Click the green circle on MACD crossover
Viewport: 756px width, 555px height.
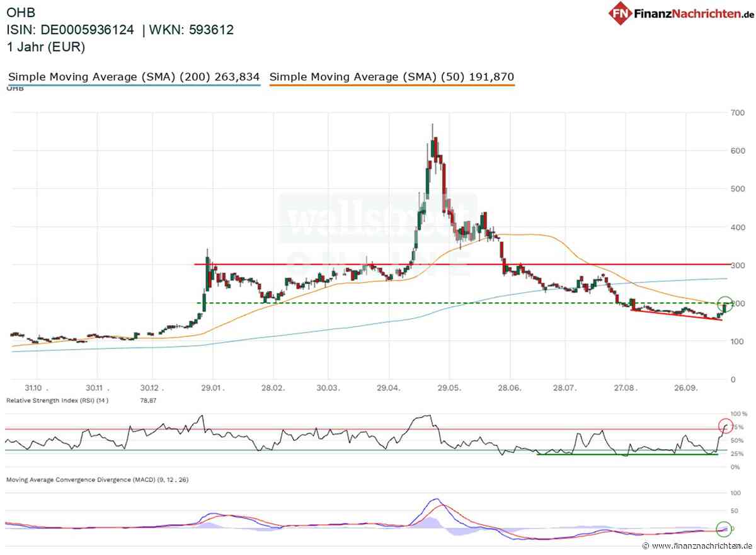[x=725, y=529]
